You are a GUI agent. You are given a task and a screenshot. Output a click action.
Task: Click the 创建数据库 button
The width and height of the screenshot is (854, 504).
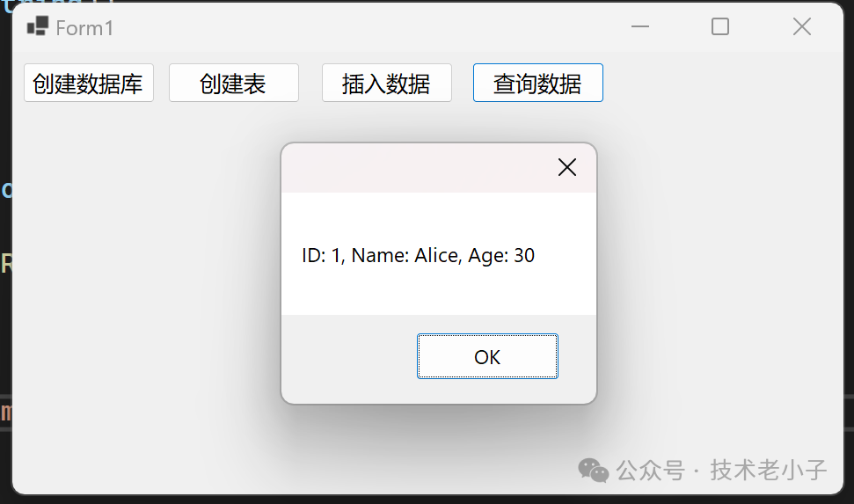pyautogui.click(x=89, y=83)
